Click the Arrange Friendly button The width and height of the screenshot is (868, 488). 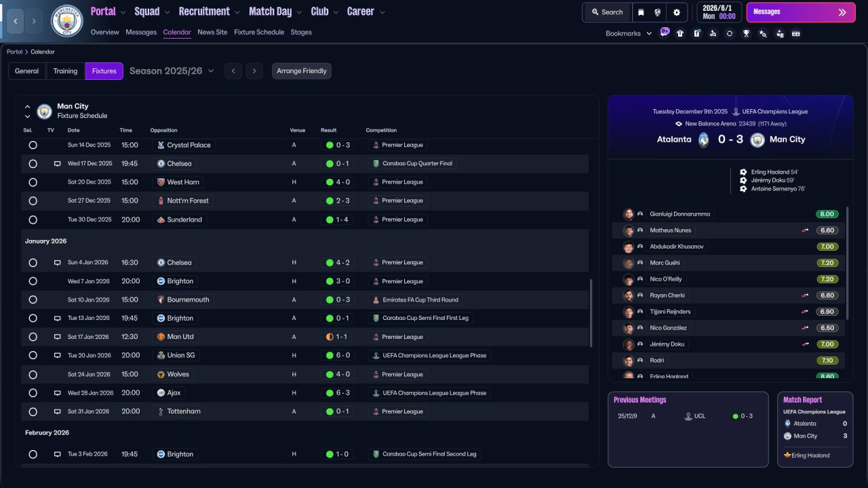[x=302, y=71]
